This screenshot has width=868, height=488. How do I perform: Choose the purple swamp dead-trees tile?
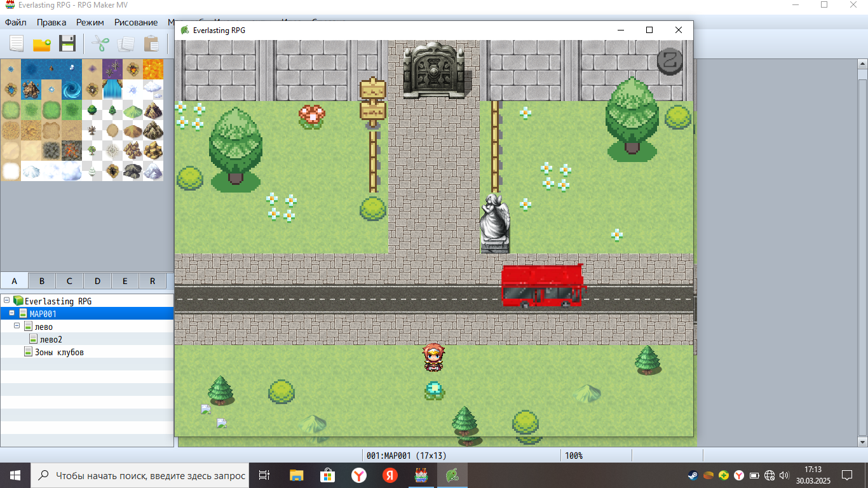pyautogui.click(x=112, y=69)
